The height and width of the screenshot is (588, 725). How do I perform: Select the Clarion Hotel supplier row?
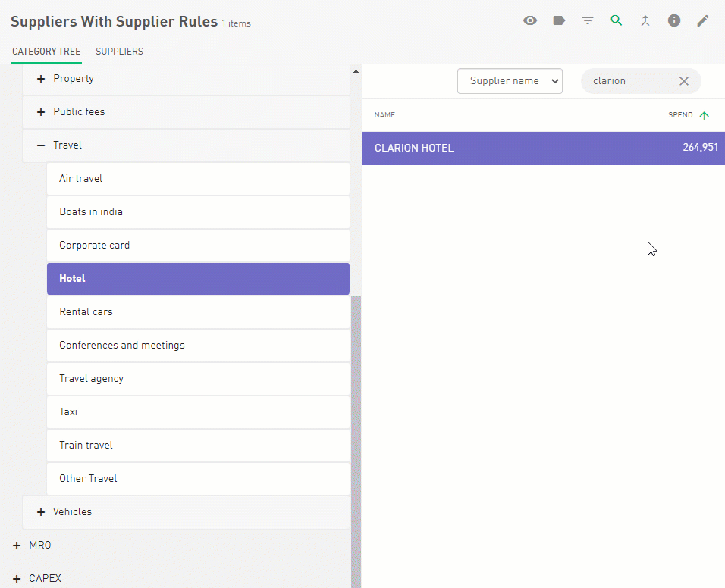(543, 148)
